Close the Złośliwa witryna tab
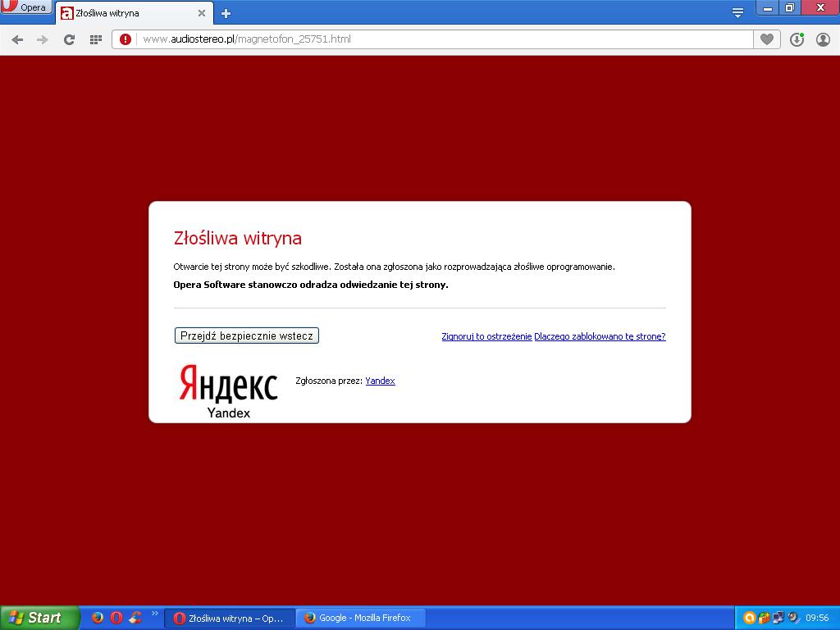Image resolution: width=840 pixels, height=630 pixels. tap(202, 13)
